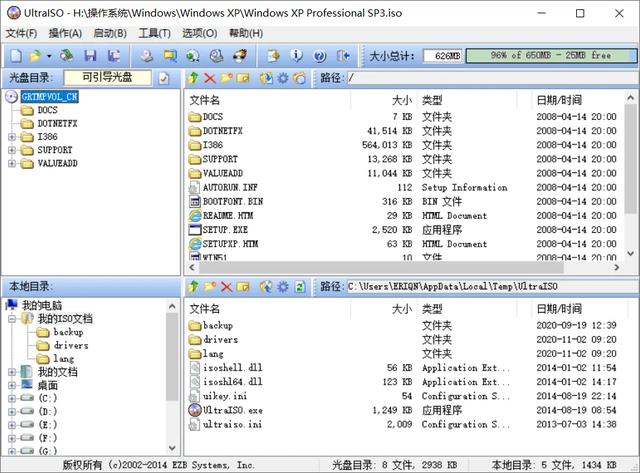Expand the (D:) drive node
This screenshot has width=640, height=473.
point(12,411)
